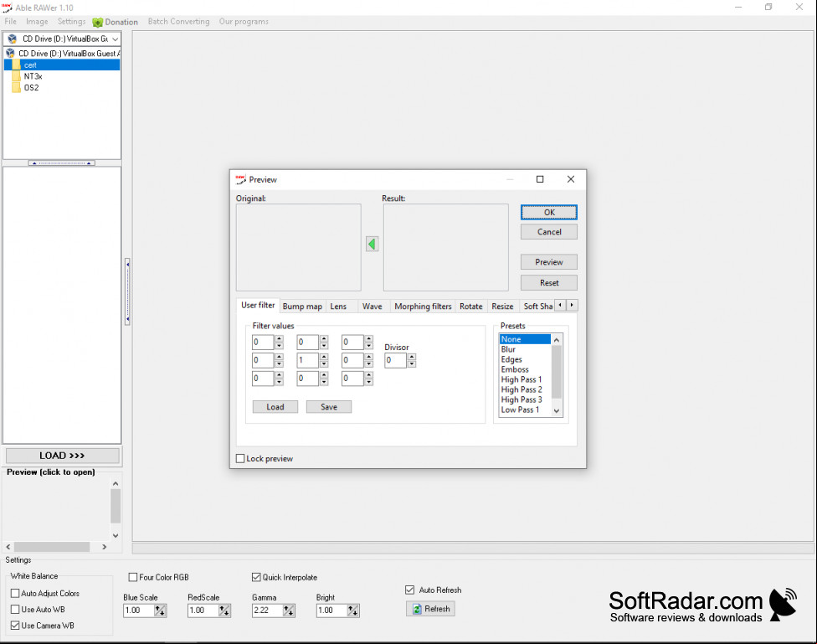
Task: Select the User filter tab
Action: [258, 306]
